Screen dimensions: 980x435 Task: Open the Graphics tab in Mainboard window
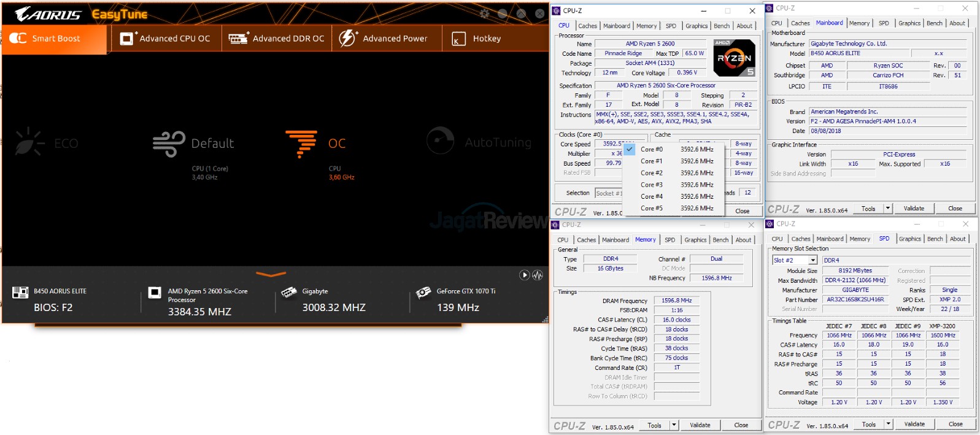(909, 23)
